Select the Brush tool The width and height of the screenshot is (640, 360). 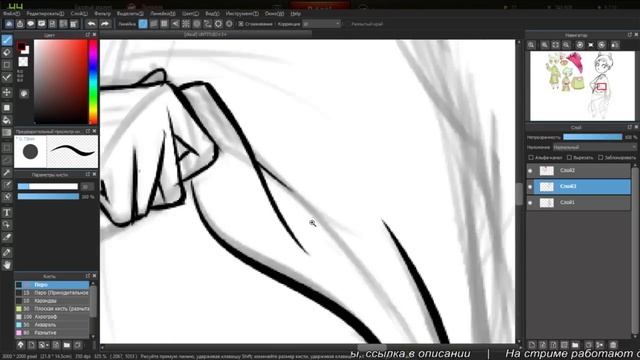7,40
